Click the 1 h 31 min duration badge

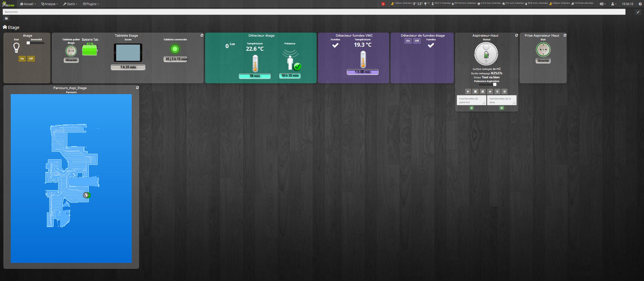(x=128, y=67)
